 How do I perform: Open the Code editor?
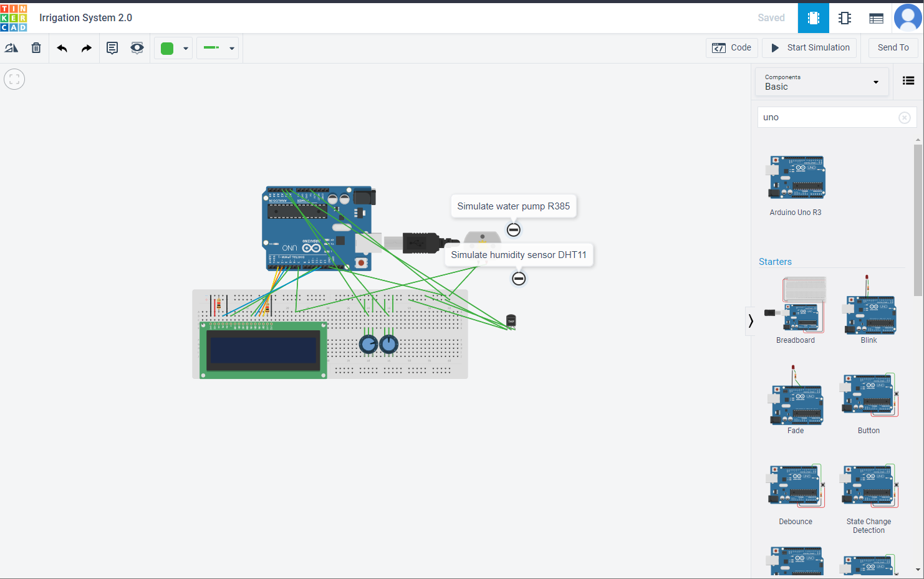click(x=732, y=48)
